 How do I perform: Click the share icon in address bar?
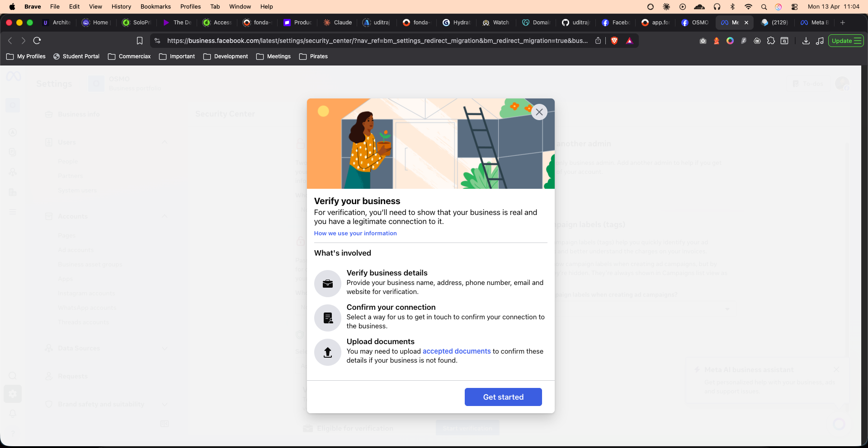(x=598, y=41)
